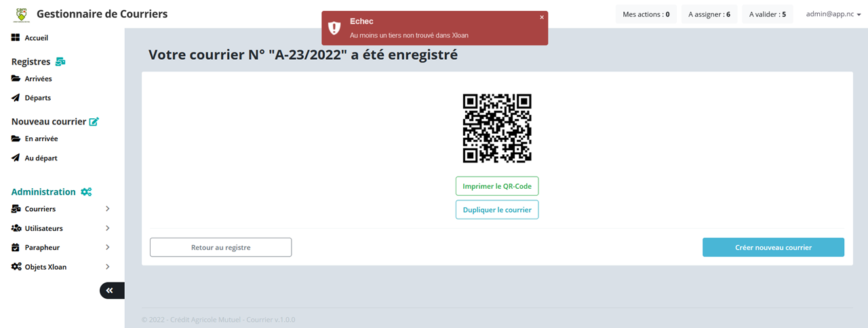868x328 pixels.
Task: Click the Accueil grid icon
Action: point(16,38)
